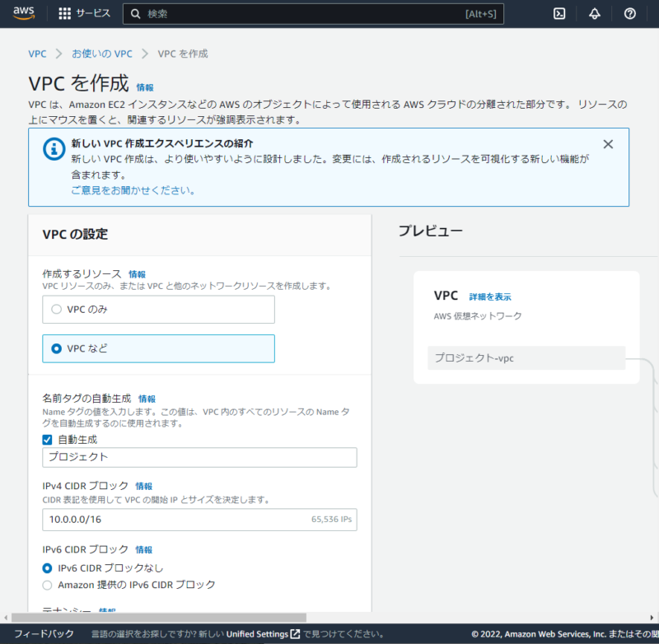Open the Unified Settings external link icon
This screenshot has height=644, width=659.
tap(296, 633)
